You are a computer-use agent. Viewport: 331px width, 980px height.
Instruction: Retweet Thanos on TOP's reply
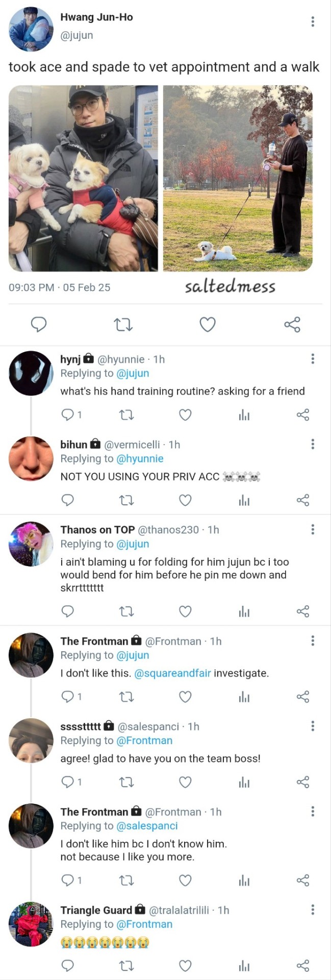coord(126,611)
